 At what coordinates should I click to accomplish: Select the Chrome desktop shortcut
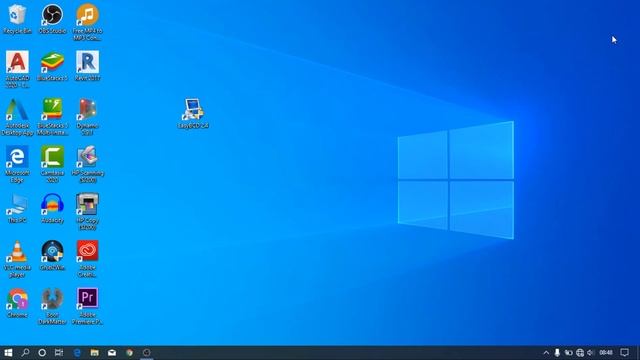17,303
